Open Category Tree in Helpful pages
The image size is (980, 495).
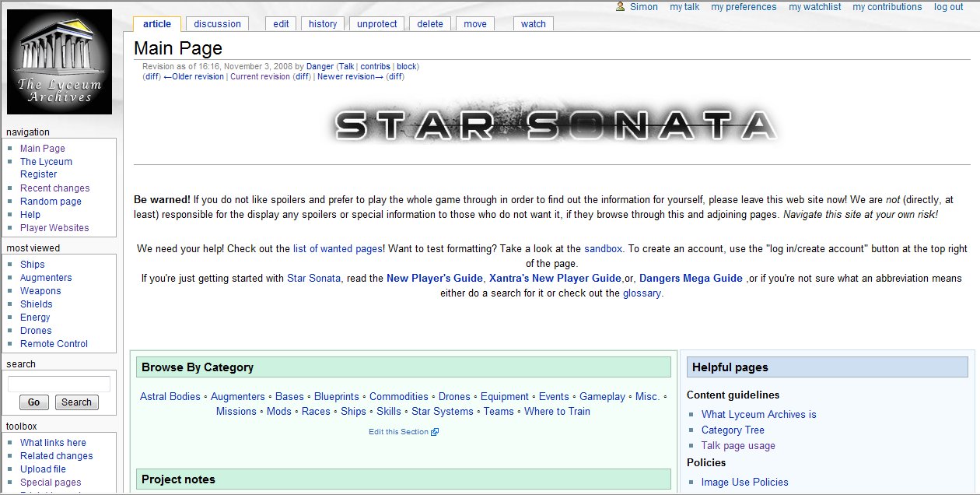733,430
